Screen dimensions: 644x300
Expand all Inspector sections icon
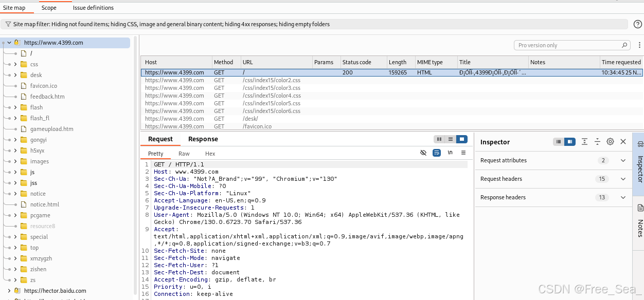coord(585,142)
